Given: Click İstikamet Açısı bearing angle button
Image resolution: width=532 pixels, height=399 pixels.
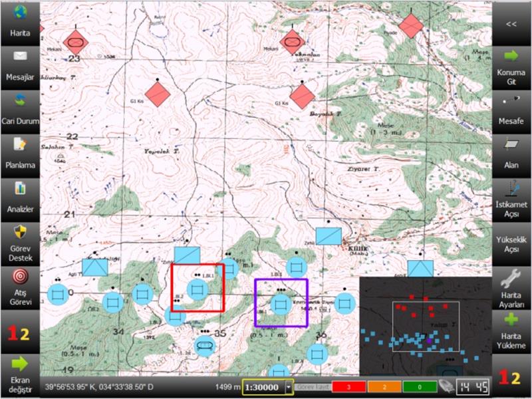Looking at the screenshot, I should click(x=511, y=198).
